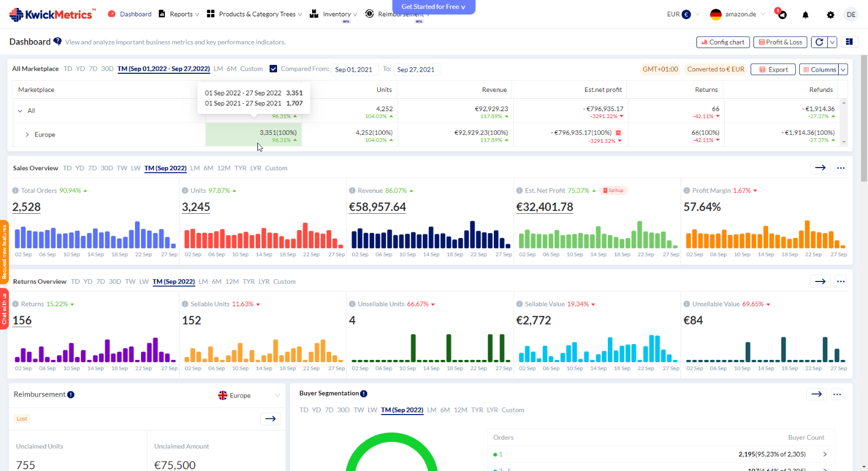
Task: Click red note icon beside Europe net profit
Action: point(618,133)
